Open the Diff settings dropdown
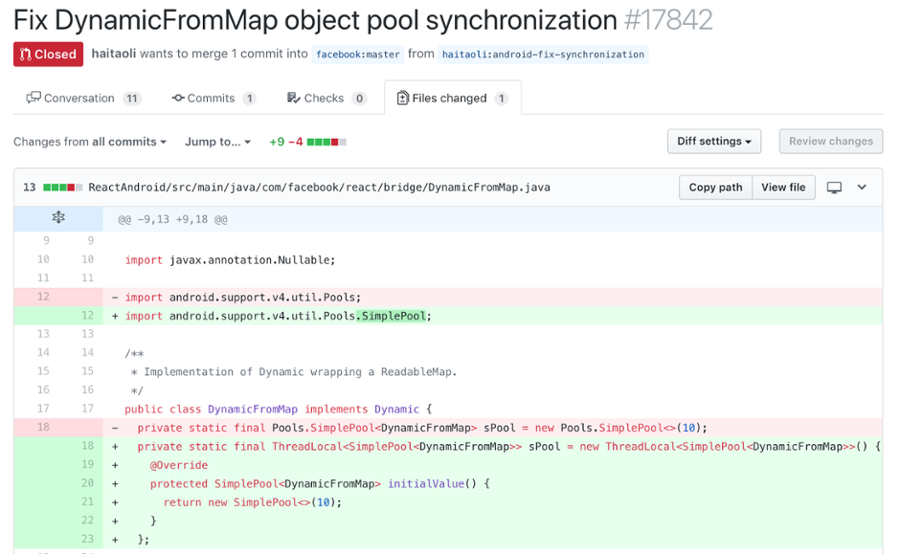 [x=714, y=141]
